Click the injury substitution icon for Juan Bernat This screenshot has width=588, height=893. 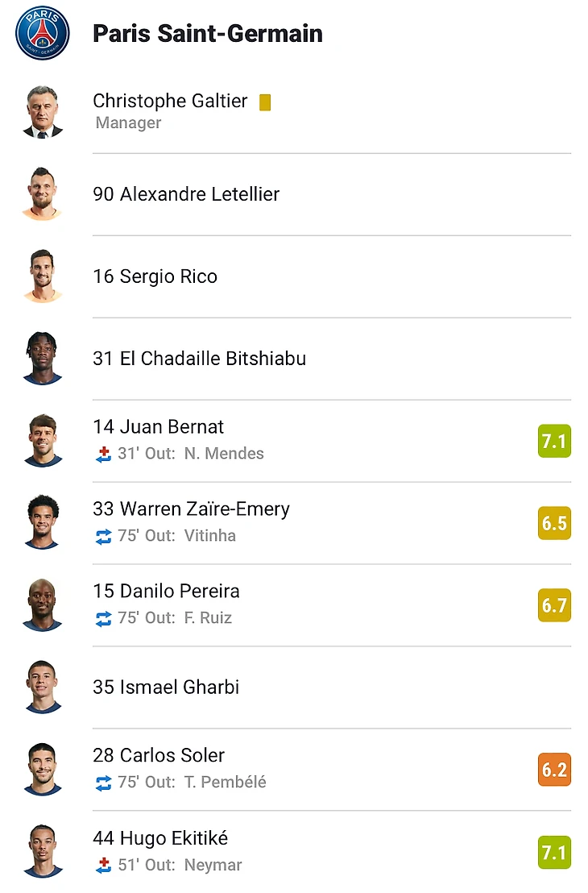[103, 454]
